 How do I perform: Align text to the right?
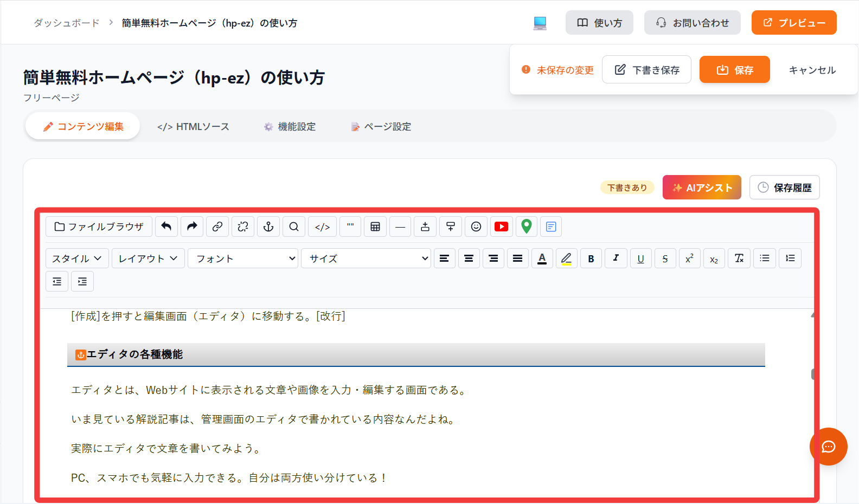[x=493, y=259]
